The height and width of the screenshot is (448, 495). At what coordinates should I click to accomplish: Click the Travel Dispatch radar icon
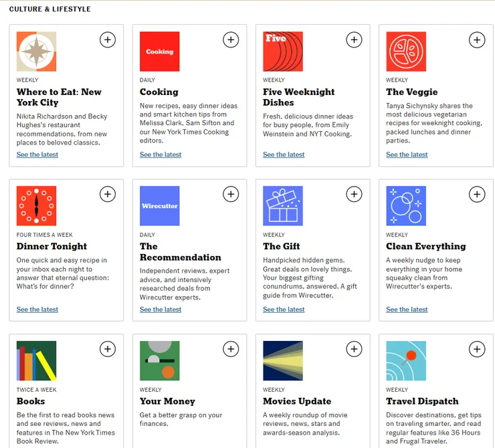(405, 361)
